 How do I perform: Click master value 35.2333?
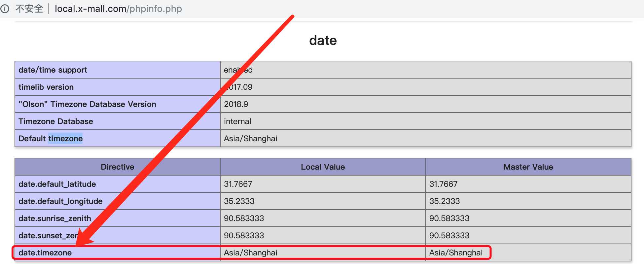click(445, 201)
